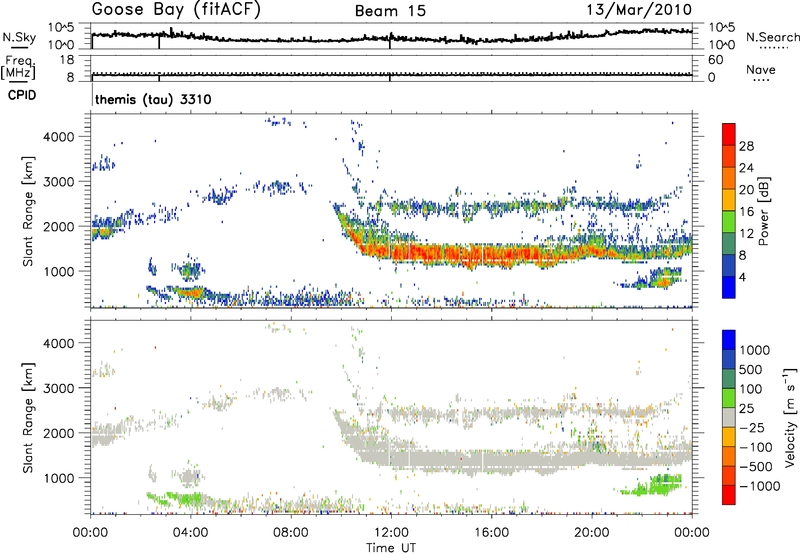The height and width of the screenshot is (554, 800).
Task: Click the '16:00' time tick label
Action: click(x=491, y=533)
